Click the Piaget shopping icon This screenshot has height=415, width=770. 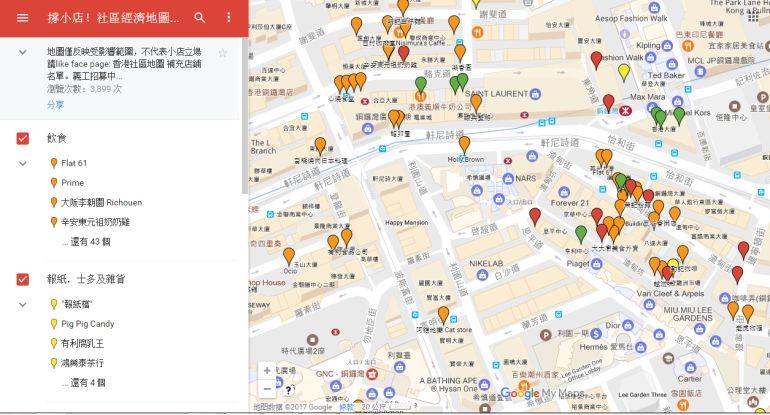click(596, 264)
